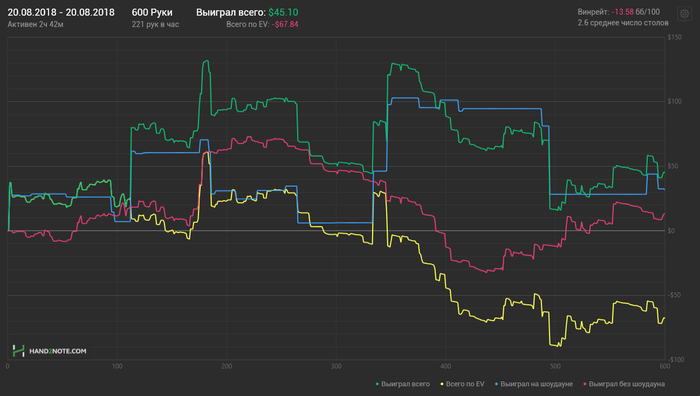Click the blue dot beside 'Выиграл на шоудауне'
The width and height of the screenshot is (700, 396).
coord(496,384)
